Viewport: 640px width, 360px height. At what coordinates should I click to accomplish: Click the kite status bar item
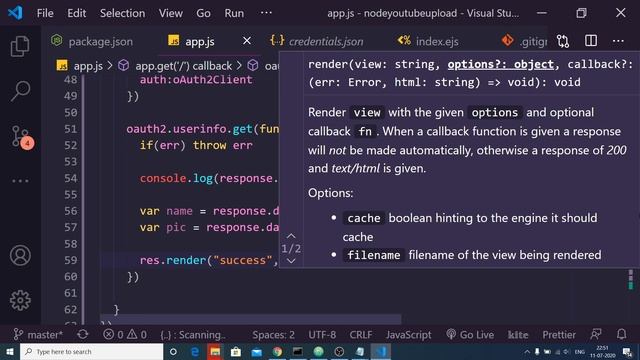click(518, 335)
